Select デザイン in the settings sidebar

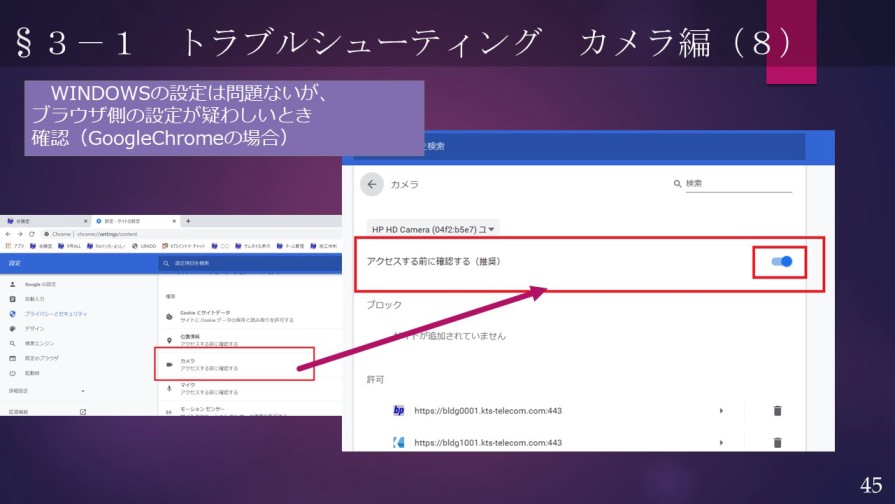pyautogui.click(x=34, y=328)
